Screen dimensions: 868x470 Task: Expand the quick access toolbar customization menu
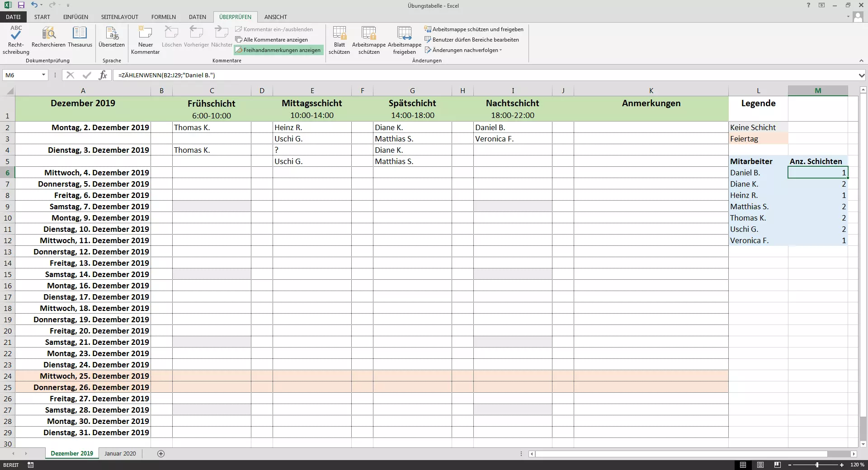68,5
